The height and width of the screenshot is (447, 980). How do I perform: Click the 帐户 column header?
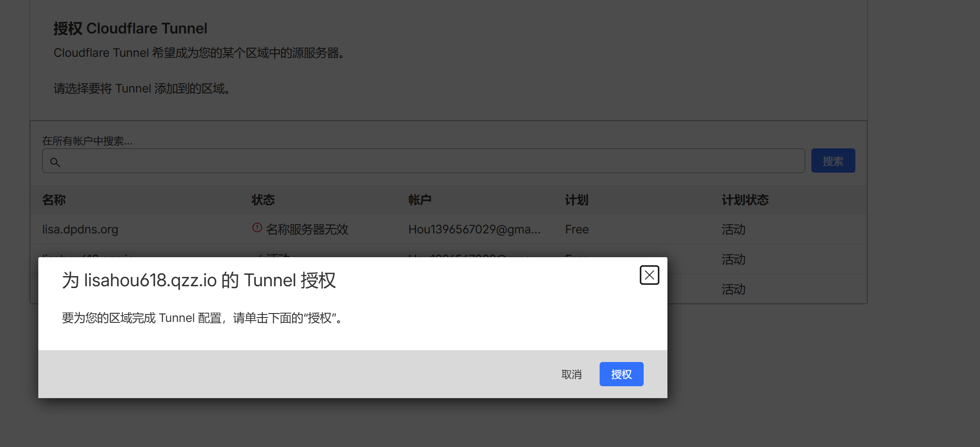pos(420,200)
